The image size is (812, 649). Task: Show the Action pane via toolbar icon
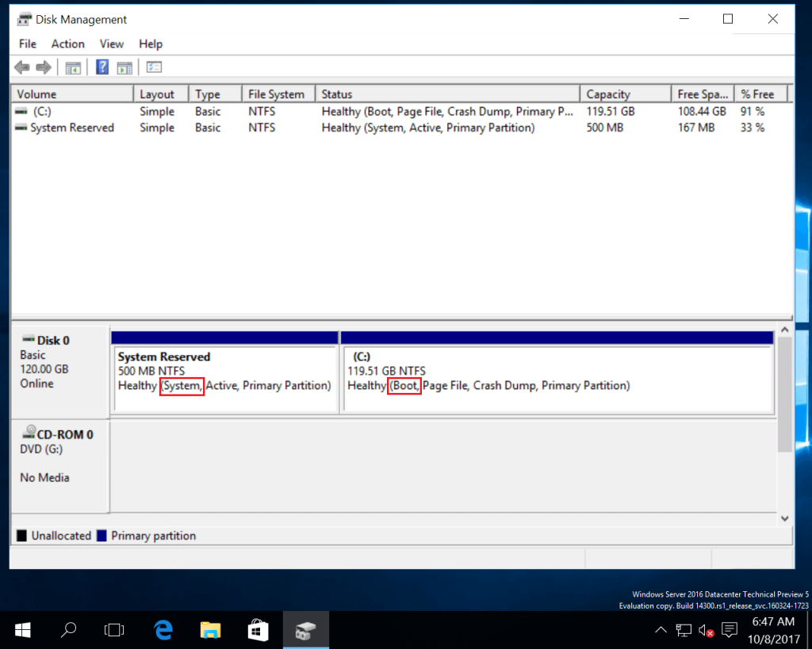(124, 67)
